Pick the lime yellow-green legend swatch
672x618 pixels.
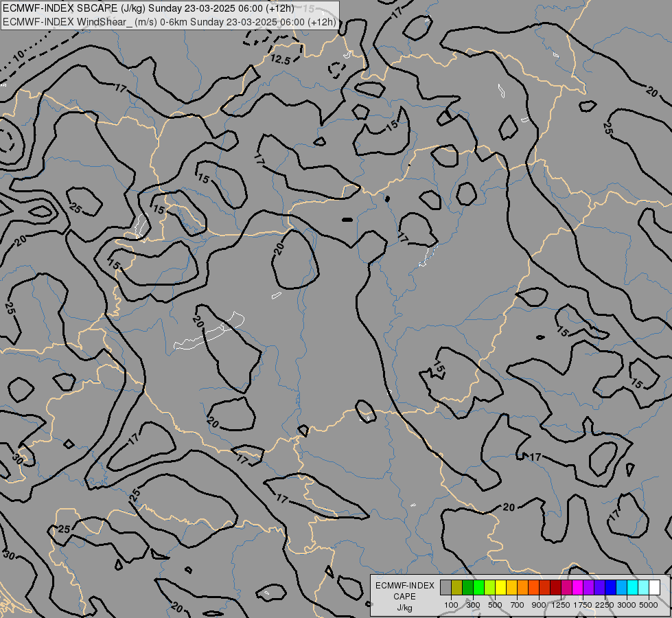pyautogui.click(x=490, y=588)
